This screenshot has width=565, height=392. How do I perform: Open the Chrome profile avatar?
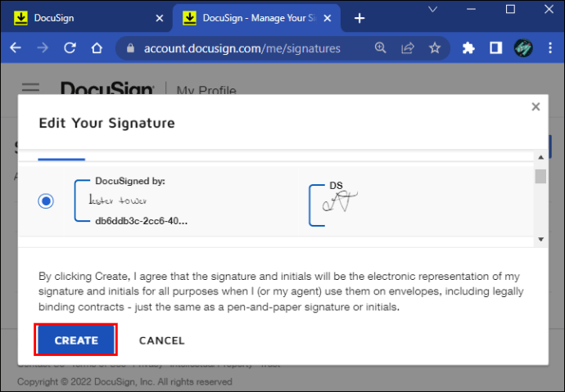coord(523,48)
